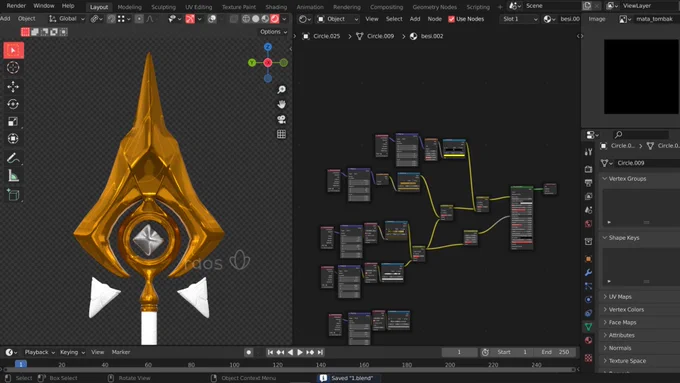680x383 pixels.
Task: Switch to rendered viewport shading
Action: [275, 19]
